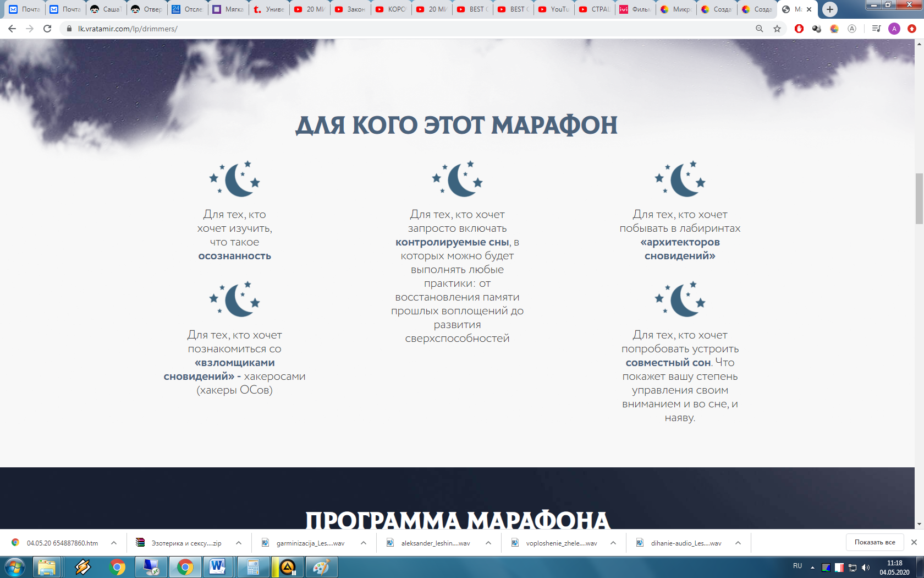Open the media control playlist icon

(x=876, y=29)
